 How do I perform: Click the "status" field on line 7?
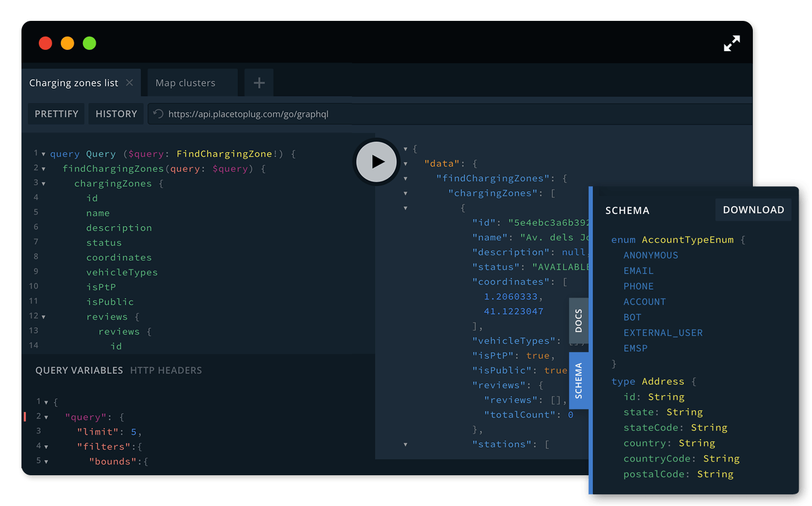point(104,243)
